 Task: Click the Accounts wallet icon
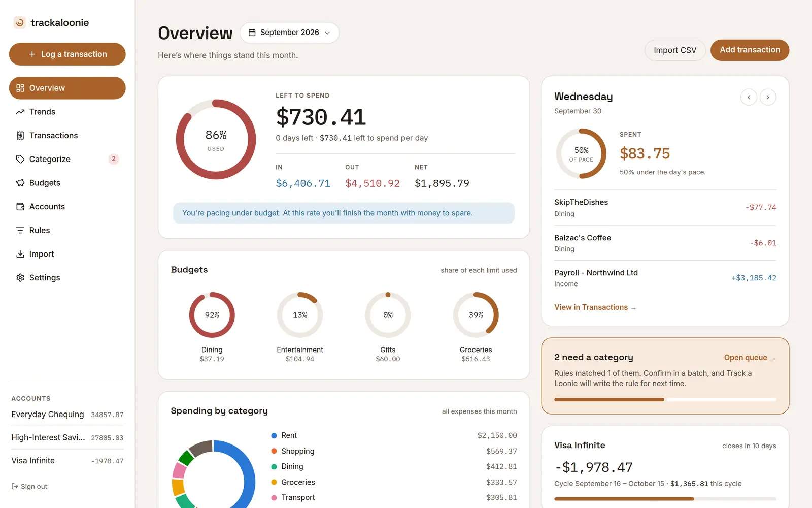20,207
